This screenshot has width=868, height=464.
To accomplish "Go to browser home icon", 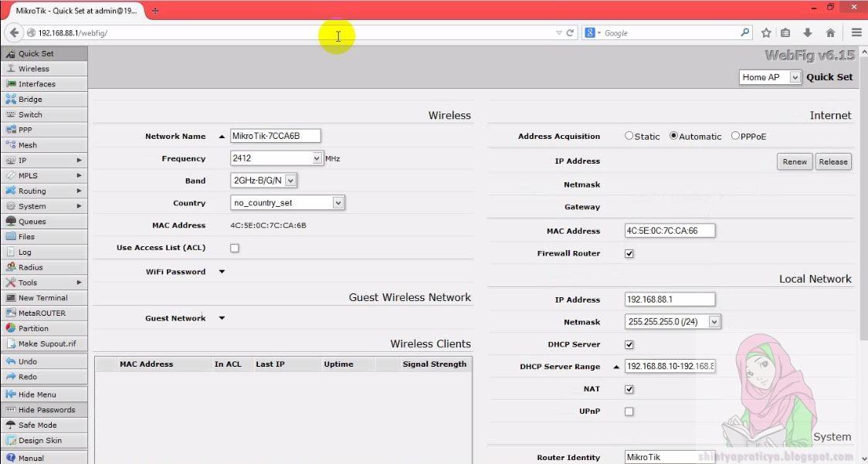I will coord(830,32).
